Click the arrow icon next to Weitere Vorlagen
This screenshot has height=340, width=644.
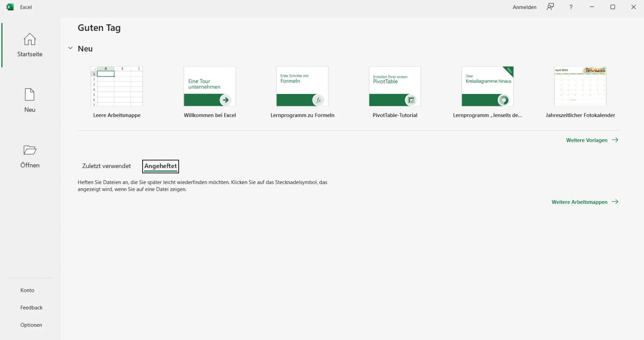[615, 140]
